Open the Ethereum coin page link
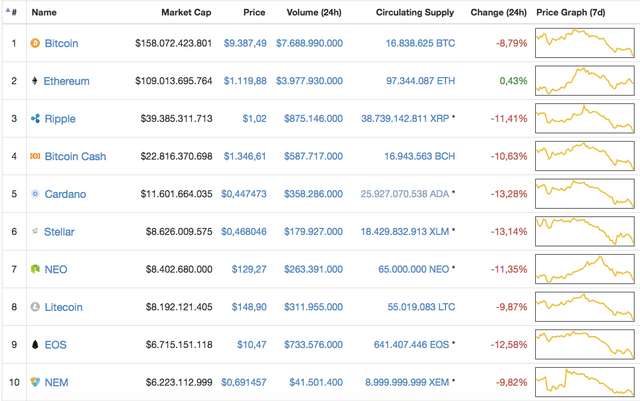The width and height of the screenshot is (640, 401). click(x=67, y=81)
